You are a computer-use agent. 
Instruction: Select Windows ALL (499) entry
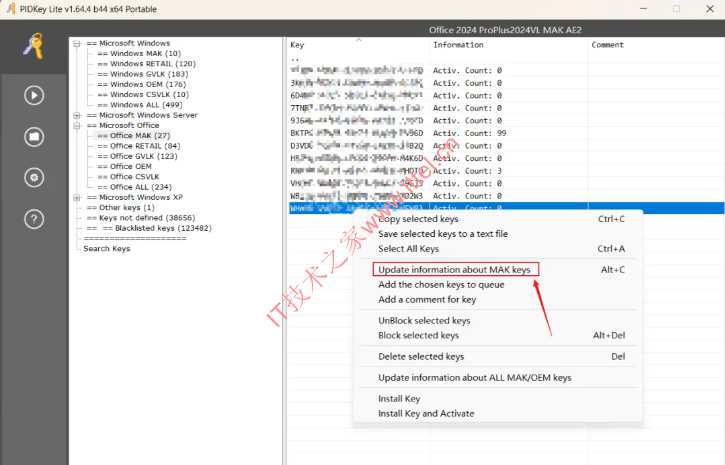[140, 105]
